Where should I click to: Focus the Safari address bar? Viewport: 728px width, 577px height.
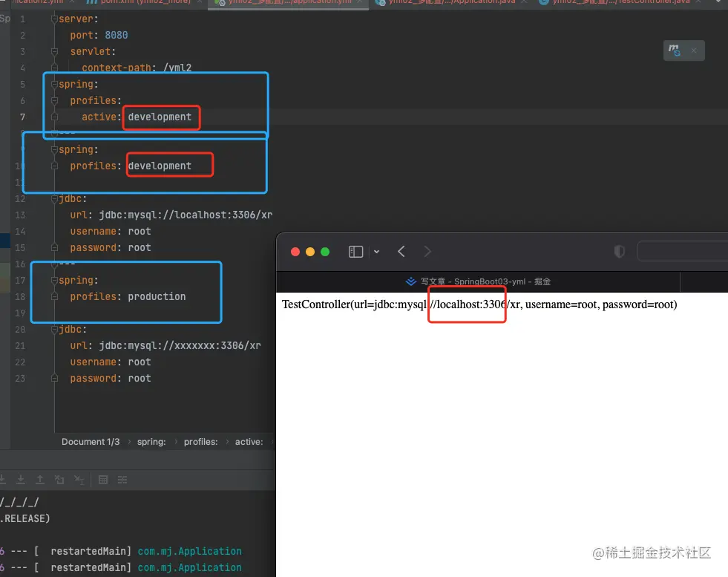(x=683, y=252)
